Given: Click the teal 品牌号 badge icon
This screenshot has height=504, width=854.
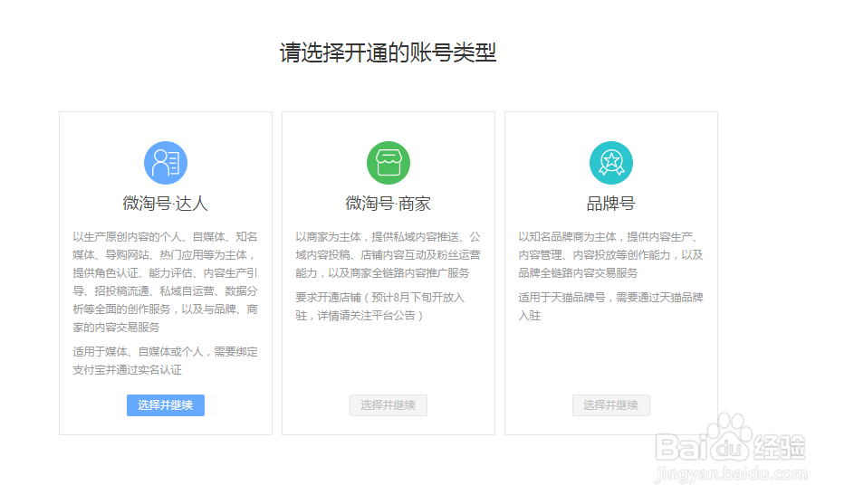Looking at the screenshot, I should pyautogui.click(x=611, y=163).
